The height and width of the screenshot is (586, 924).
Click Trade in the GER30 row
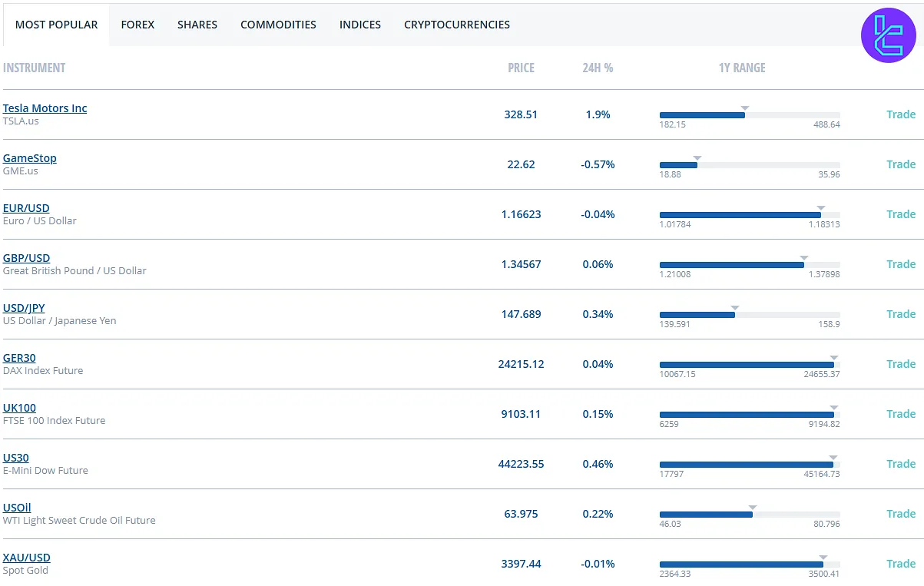[901, 364]
